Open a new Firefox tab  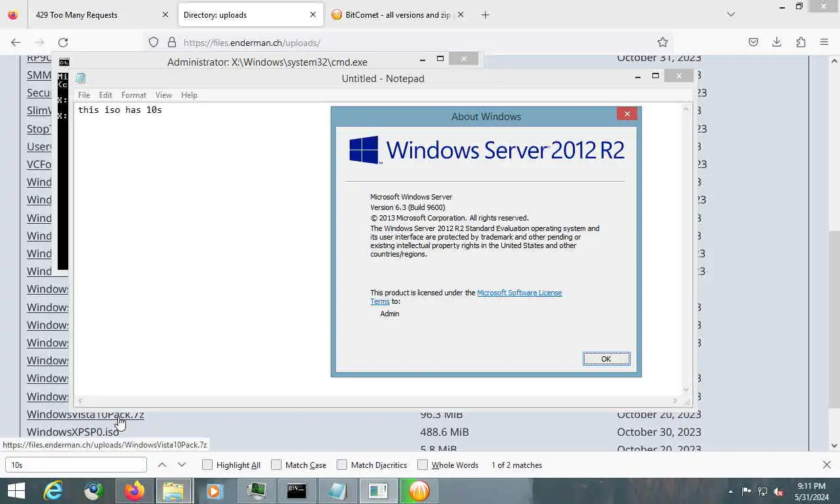click(485, 14)
